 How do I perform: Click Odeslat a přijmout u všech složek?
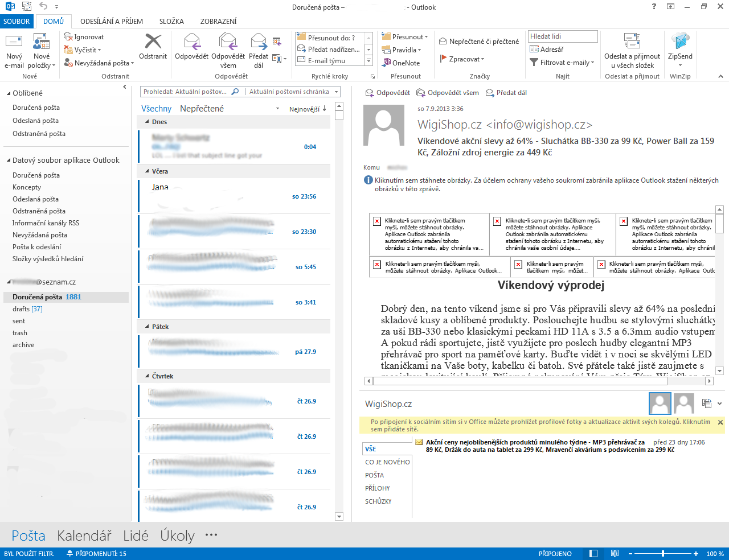pos(632,51)
